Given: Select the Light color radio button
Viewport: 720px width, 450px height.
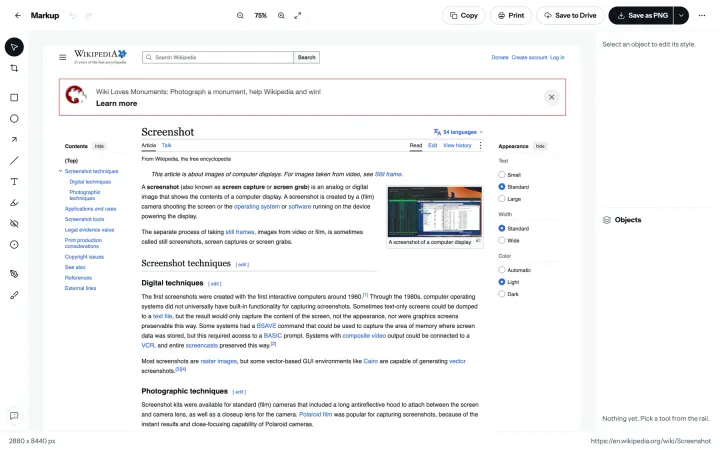Looking at the screenshot, I should [501, 281].
